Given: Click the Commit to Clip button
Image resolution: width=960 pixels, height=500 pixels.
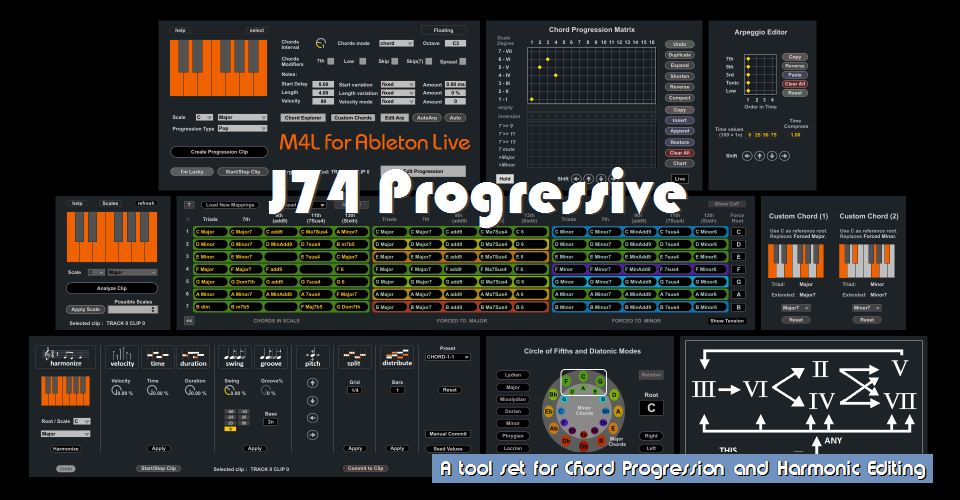Looking at the screenshot, I should pyautogui.click(x=366, y=468).
